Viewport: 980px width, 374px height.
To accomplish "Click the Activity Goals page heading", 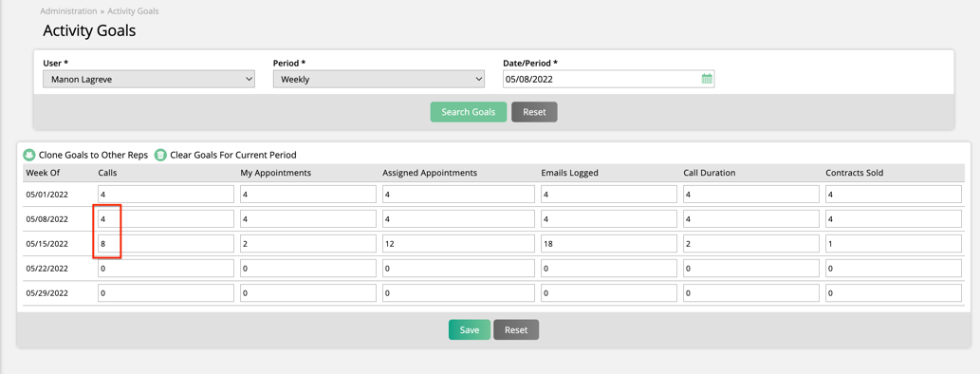I will pyautogui.click(x=89, y=30).
